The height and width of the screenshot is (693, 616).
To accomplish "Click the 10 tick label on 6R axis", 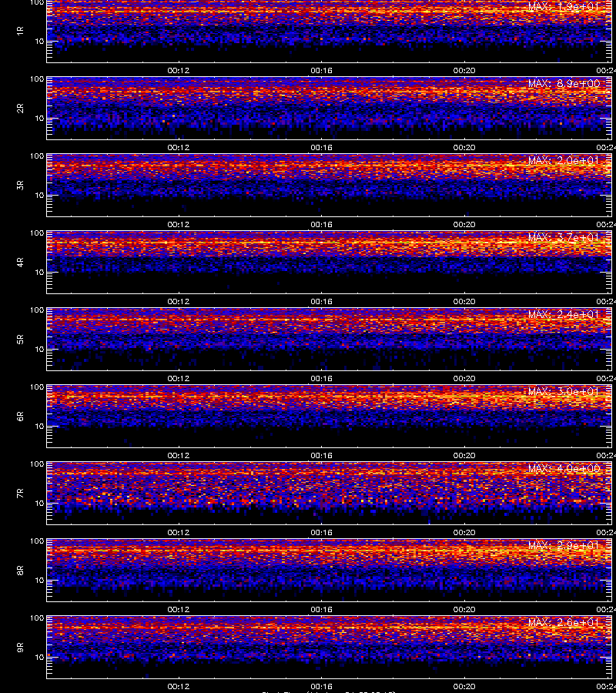I will click(39, 426).
